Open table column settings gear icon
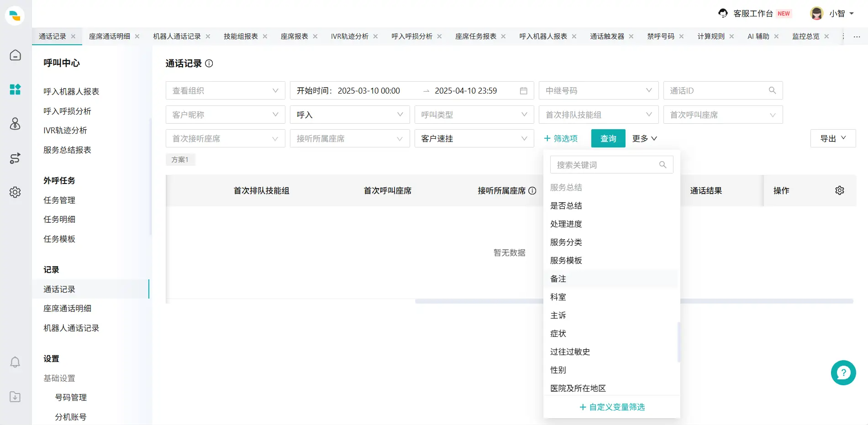The image size is (868, 425). [x=840, y=190]
